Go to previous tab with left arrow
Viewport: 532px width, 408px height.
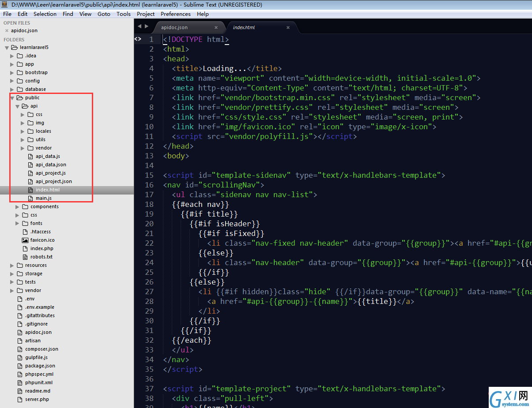tap(140, 26)
